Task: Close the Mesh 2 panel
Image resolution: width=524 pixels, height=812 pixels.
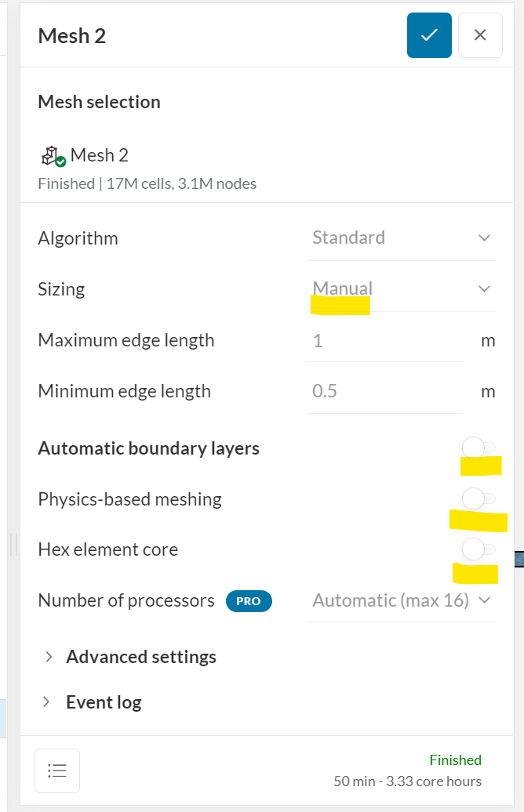Action: click(x=480, y=35)
